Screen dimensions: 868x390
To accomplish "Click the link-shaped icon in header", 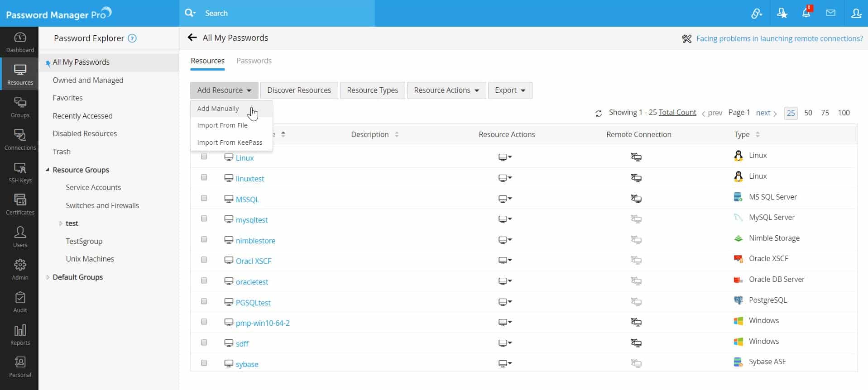I will pyautogui.click(x=757, y=14).
